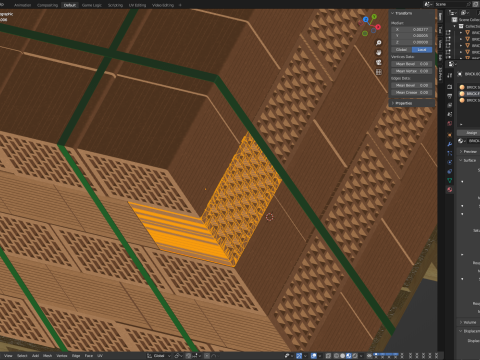Screen dimensions: 480x360
Task: Open the Global transform orientation dropdown
Action: (159, 356)
